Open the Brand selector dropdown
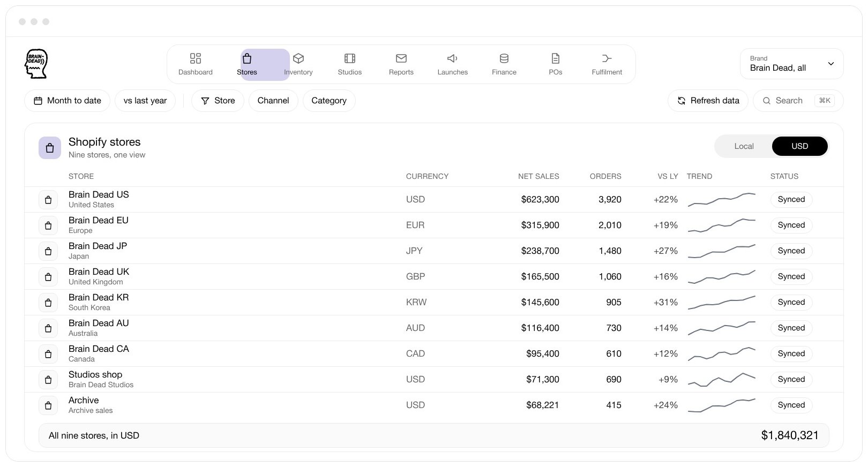 point(792,64)
